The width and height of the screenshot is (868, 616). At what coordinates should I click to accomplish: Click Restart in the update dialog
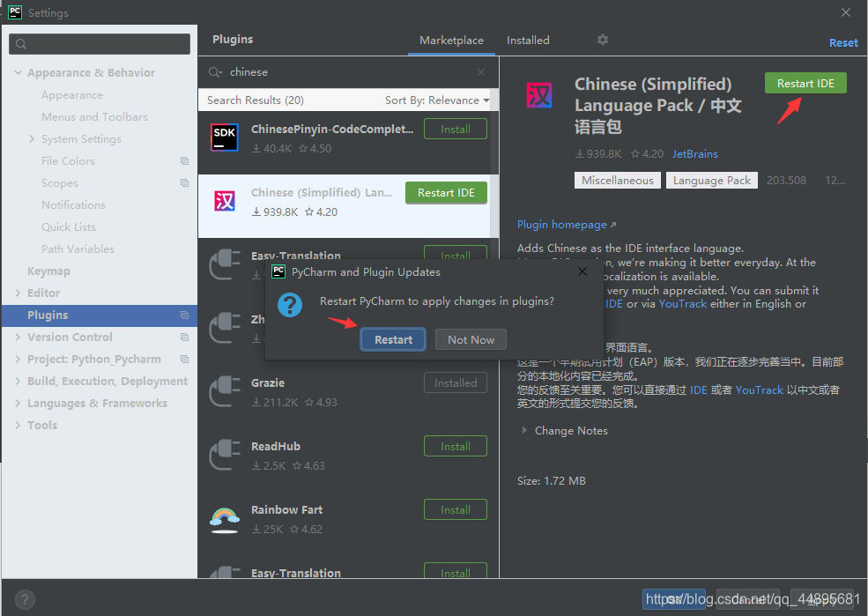click(392, 338)
